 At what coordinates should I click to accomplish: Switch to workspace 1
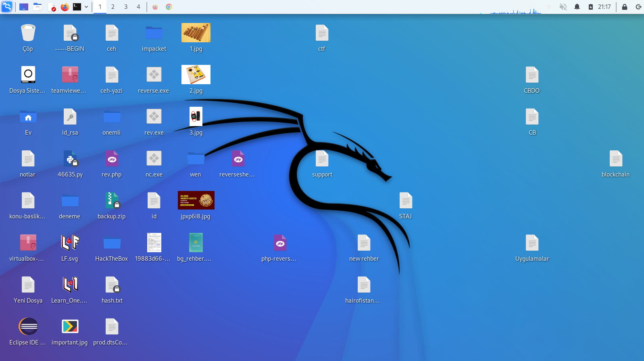(100, 7)
